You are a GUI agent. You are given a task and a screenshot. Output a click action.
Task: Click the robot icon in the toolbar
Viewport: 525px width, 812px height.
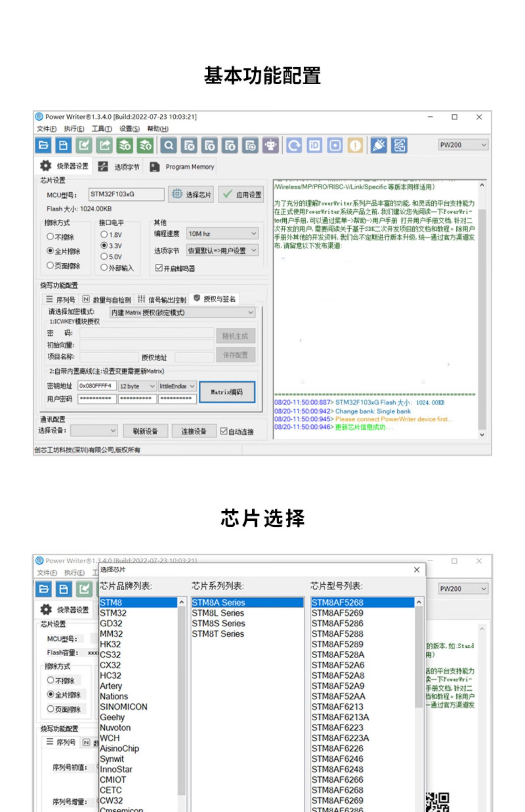tap(271, 145)
